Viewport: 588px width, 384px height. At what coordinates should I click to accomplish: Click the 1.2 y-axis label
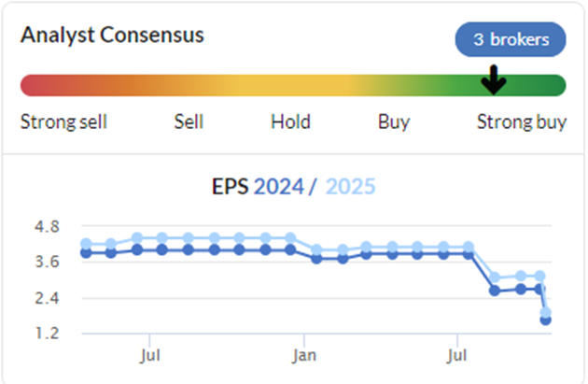[x=47, y=333]
